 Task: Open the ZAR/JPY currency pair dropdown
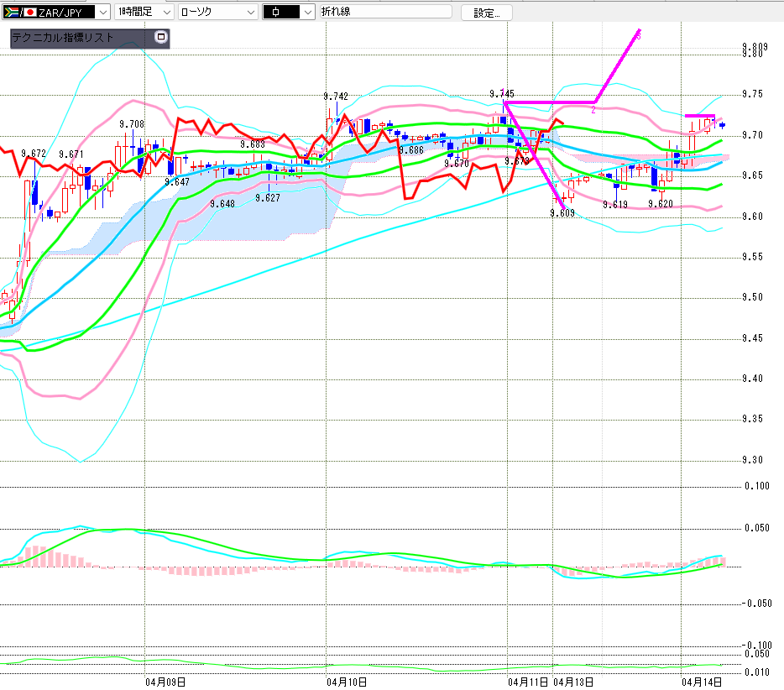coord(102,13)
